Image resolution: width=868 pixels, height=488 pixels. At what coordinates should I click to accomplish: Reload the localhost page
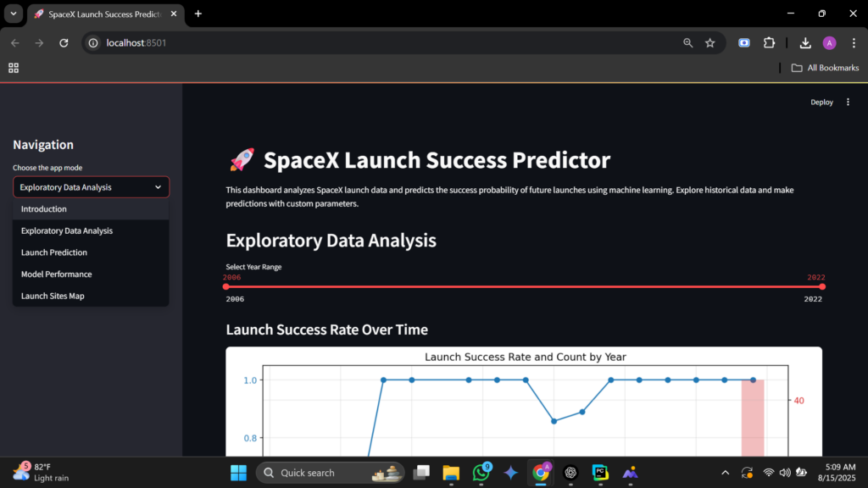point(64,42)
